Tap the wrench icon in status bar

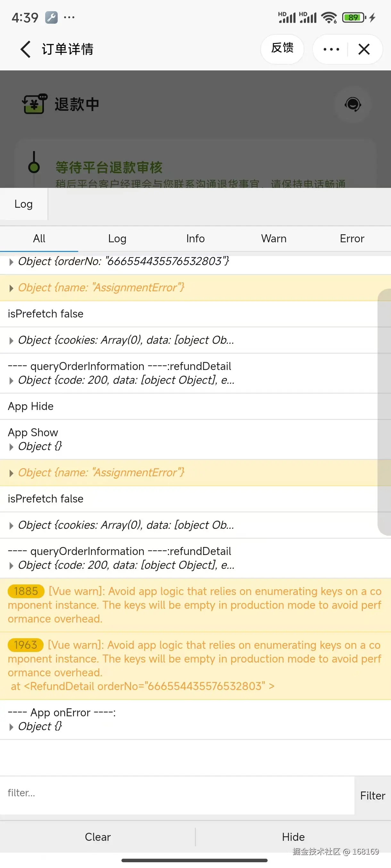[x=51, y=18]
